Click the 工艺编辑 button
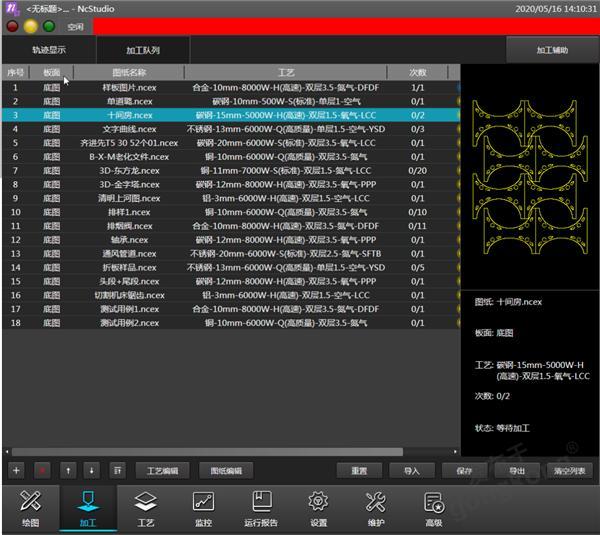 [162, 470]
